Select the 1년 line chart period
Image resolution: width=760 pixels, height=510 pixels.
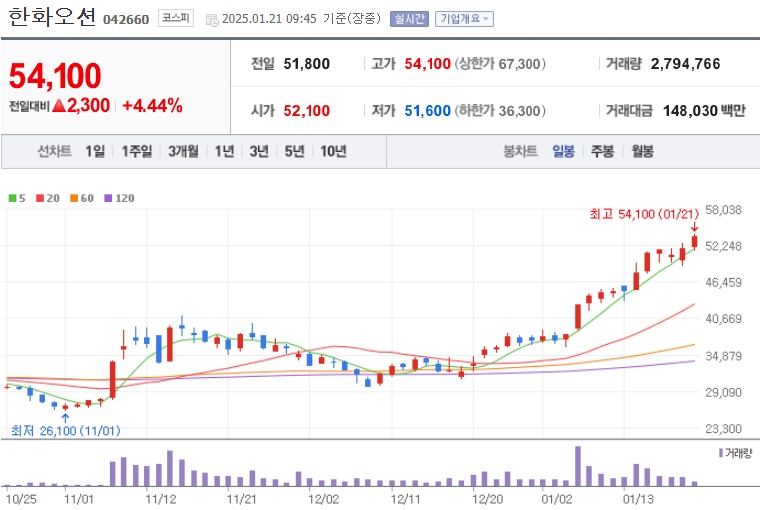click(x=224, y=151)
